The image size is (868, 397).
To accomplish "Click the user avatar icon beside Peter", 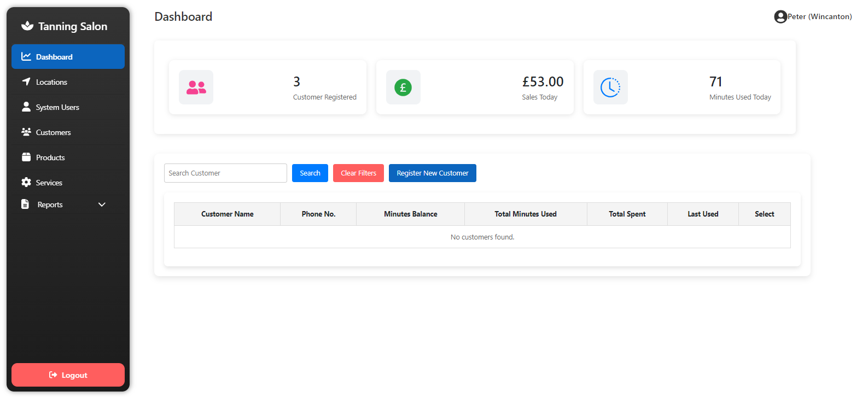I will [x=780, y=17].
